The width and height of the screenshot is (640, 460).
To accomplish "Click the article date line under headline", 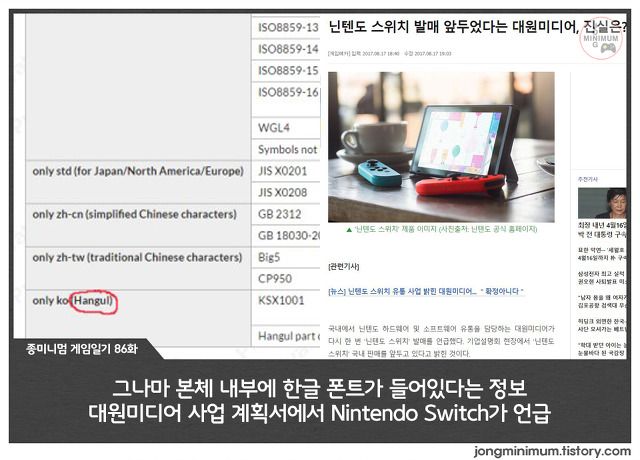I will click(390, 53).
